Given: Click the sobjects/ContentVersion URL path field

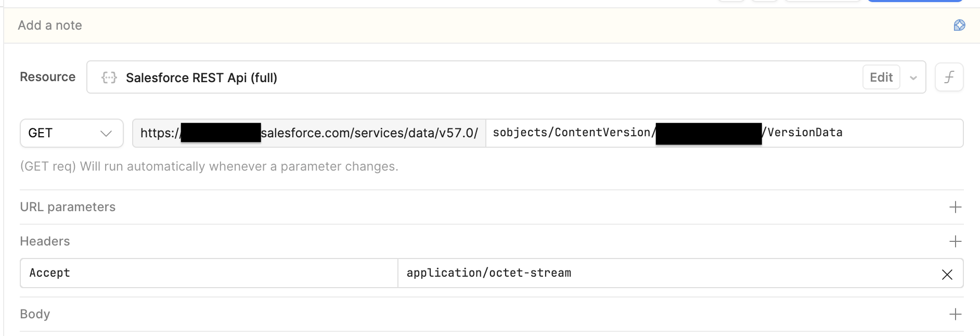Looking at the screenshot, I should point(572,133).
